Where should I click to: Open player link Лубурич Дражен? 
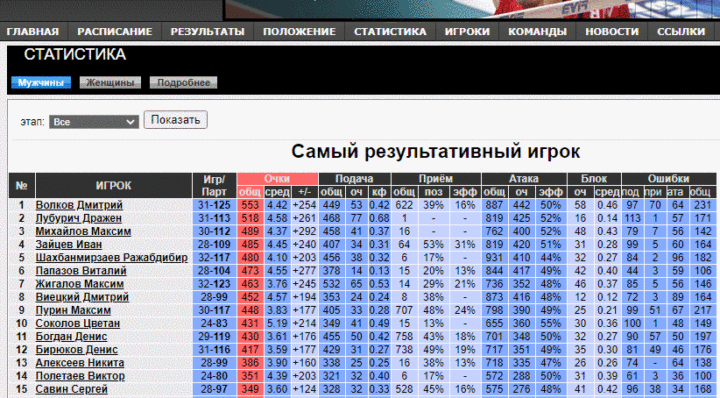click(79, 218)
